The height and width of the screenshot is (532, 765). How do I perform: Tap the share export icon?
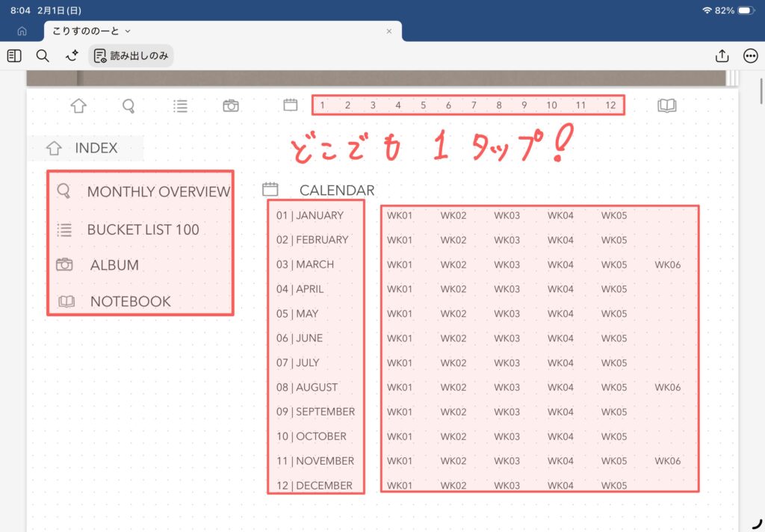click(722, 56)
